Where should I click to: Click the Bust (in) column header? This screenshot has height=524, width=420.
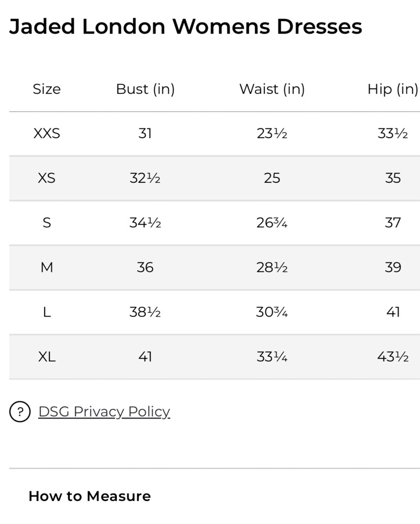[x=145, y=89]
